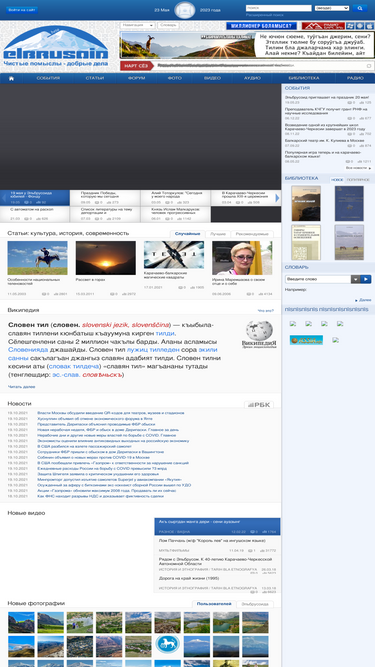Open БИБЛИОТЕКА in the main menu
Screen dimensions: 375x667
(x=304, y=78)
